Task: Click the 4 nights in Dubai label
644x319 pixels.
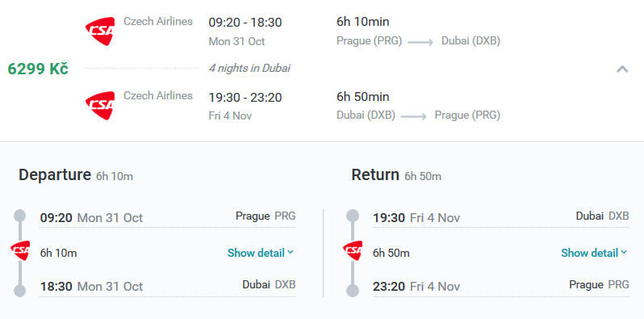Action: (249, 68)
